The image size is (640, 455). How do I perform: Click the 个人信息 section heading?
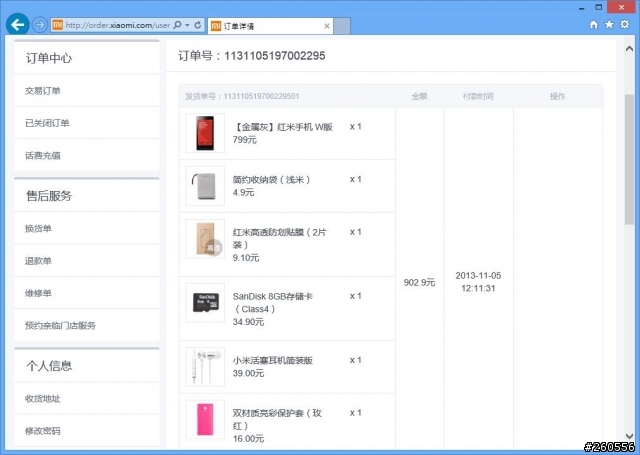point(49,365)
